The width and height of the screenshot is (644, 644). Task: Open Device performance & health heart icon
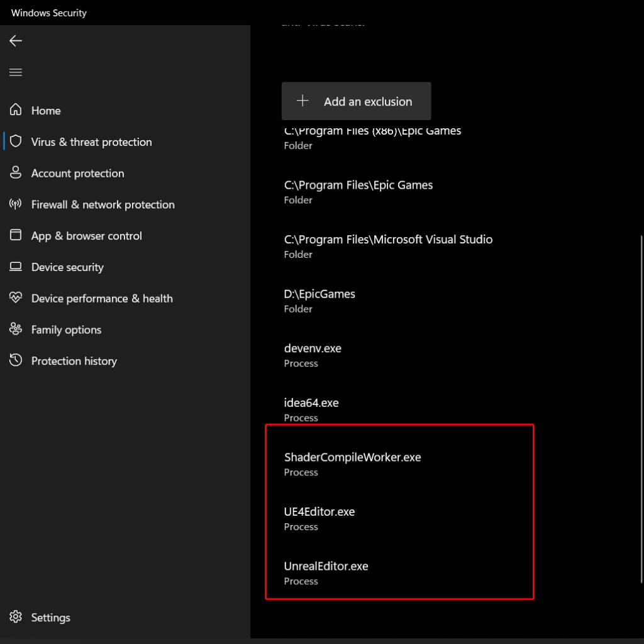[x=15, y=298]
